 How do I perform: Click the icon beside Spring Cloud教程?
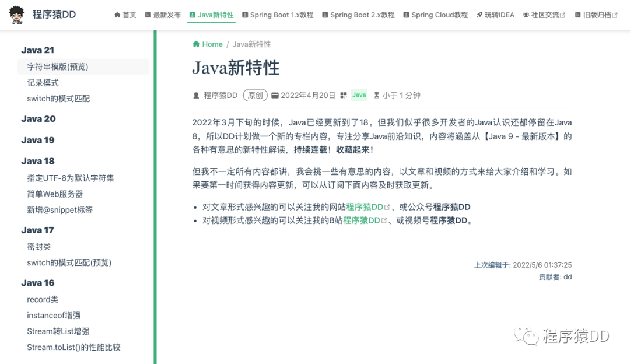pyautogui.click(x=406, y=15)
